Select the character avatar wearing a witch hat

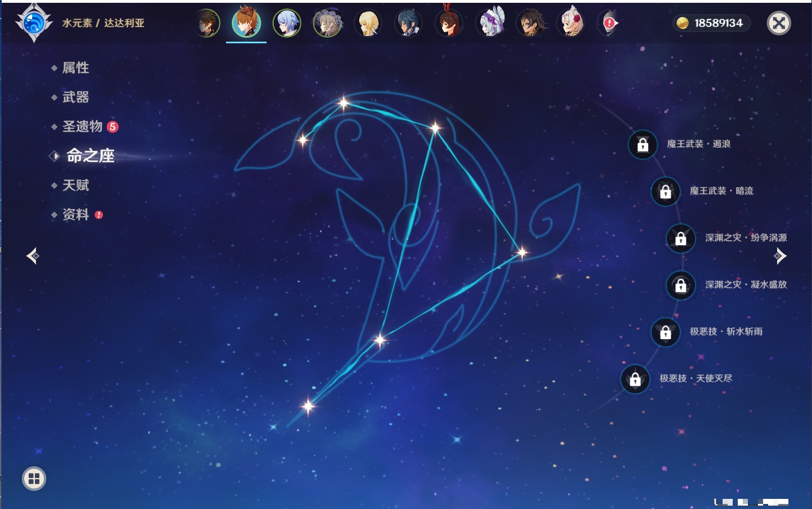tap(327, 24)
